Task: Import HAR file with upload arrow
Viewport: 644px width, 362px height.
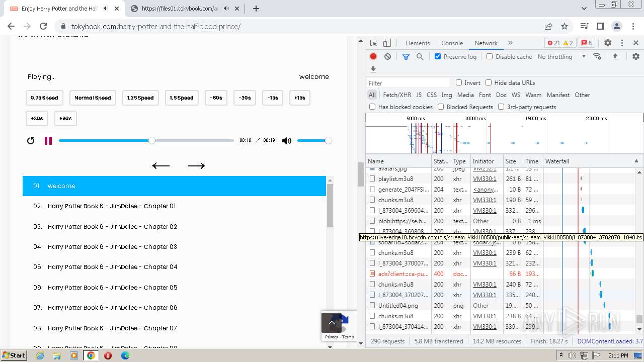Action: 615,56
